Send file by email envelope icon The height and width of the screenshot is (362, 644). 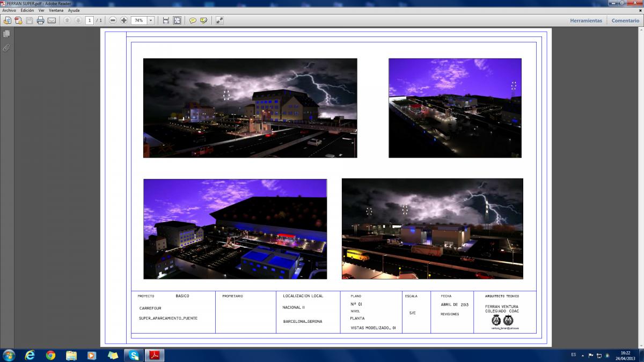[52, 20]
